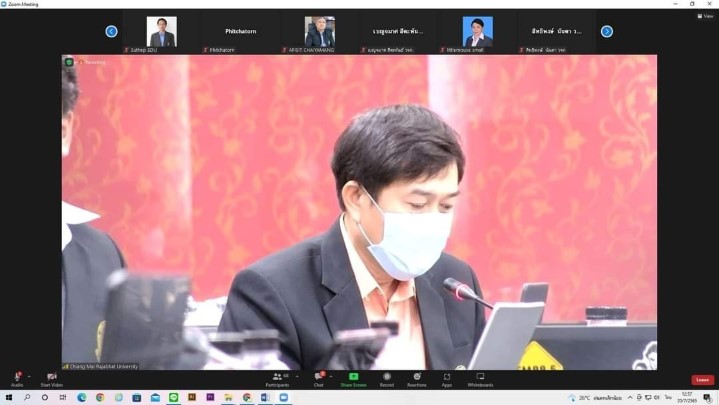The width and height of the screenshot is (719, 405).
Task: Show hidden system tray icons
Action: pos(630,398)
